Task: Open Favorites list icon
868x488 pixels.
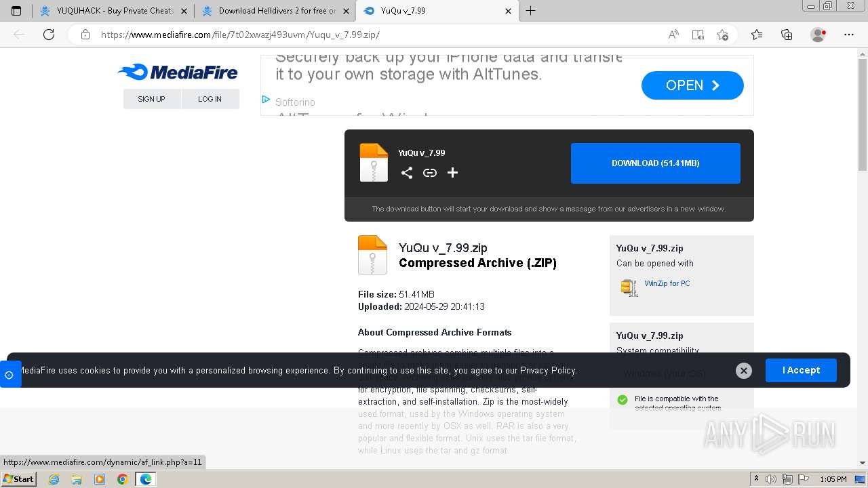Action: tap(757, 35)
